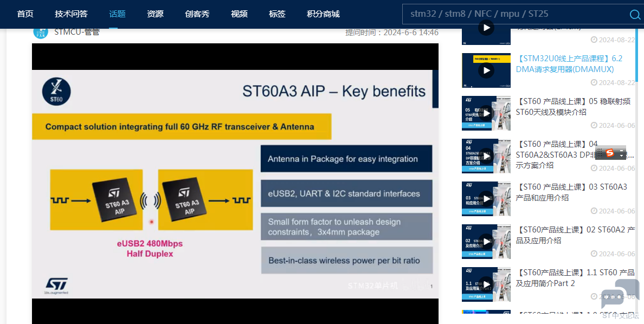Click the Sogou input method S icon
This screenshot has width=644, height=324.
609,153
